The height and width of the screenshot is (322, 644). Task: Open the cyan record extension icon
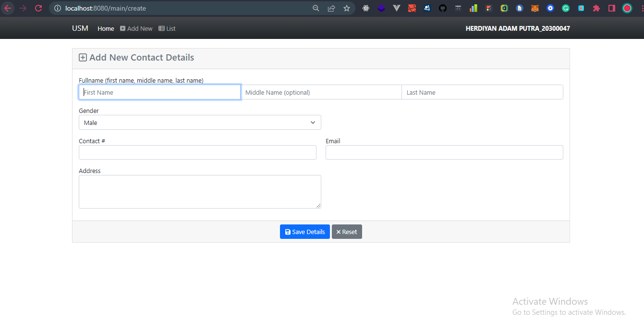coord(581,8)
